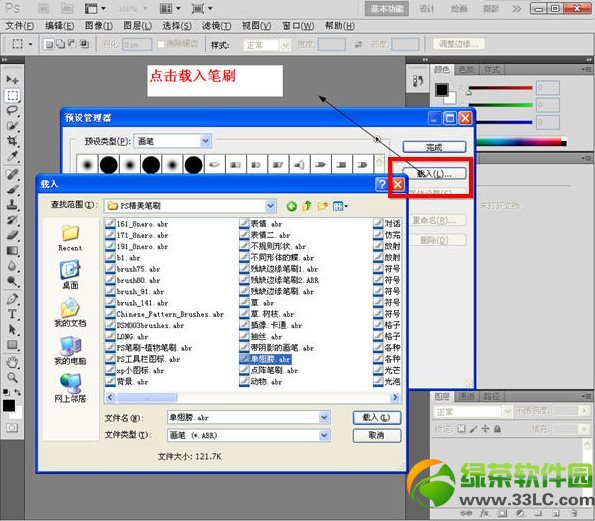This screenshot has height=521, width=595.
Task: Select the Type tool
Action: coord(12,314)
